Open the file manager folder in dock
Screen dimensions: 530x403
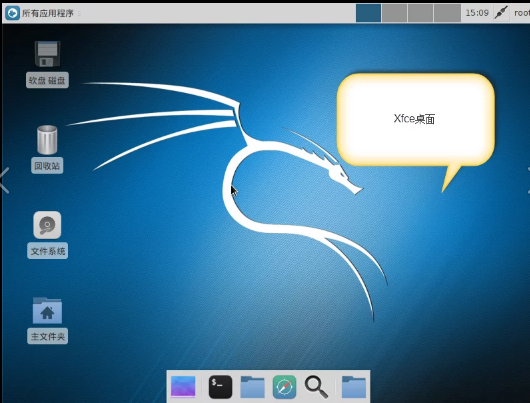click(252, 387)
